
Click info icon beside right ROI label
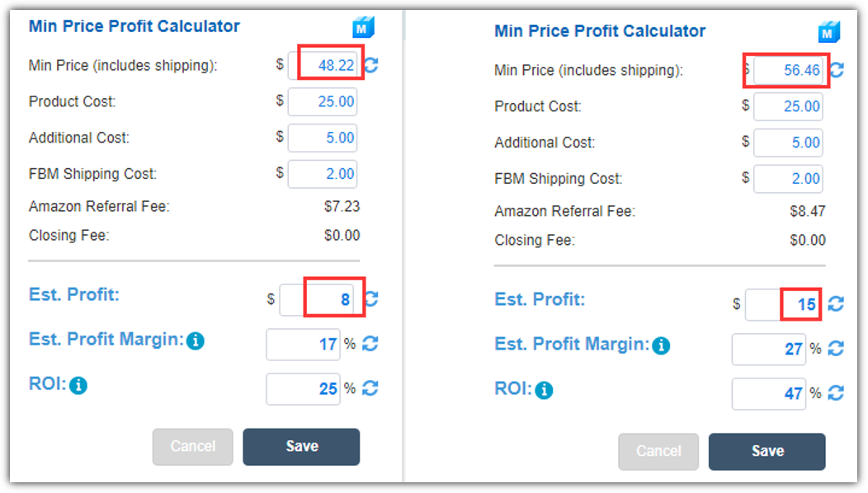pyautogui.click(x=545, y=390)
